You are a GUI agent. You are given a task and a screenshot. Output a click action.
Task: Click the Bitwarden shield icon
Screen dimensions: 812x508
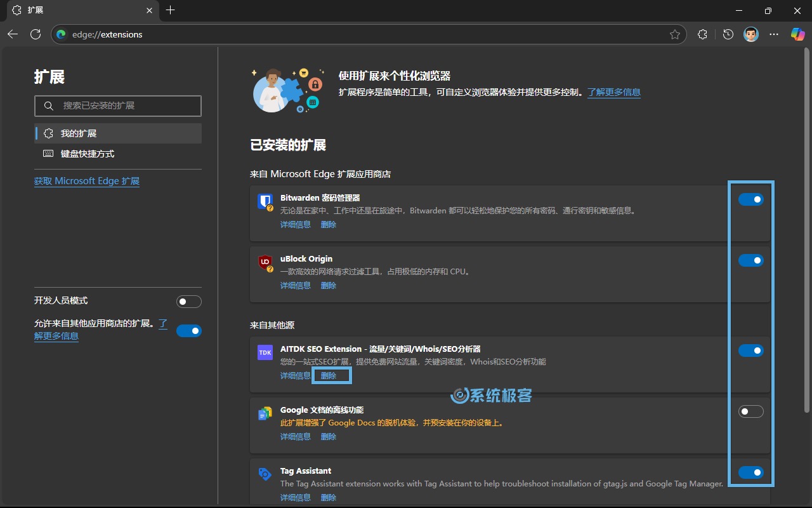click(x=265, y=202)
